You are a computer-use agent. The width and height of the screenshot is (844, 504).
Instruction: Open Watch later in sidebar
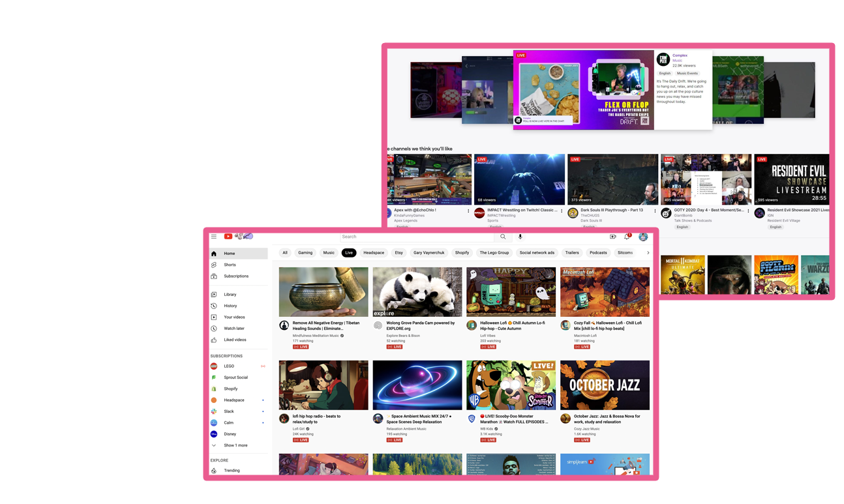pyautogui.click(x=238, y=329)
